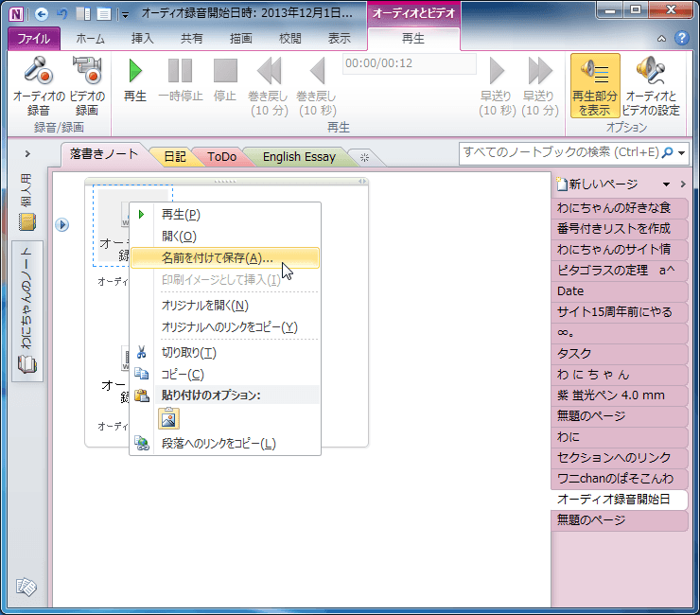Viewport: 700px width, 615px height.
Task: Expand the notebook navigation bar arrow
Action: 27,154
